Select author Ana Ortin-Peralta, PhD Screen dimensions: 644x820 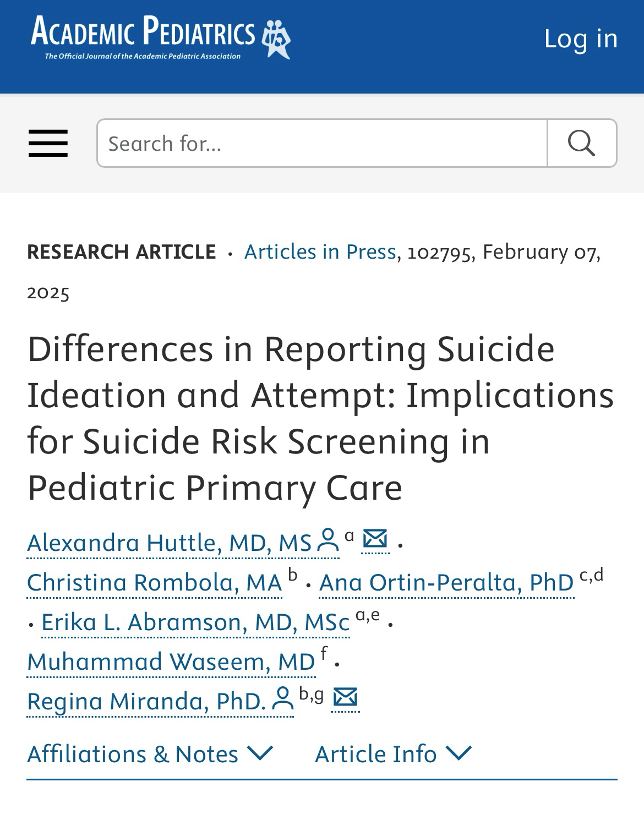pos(446,583)
